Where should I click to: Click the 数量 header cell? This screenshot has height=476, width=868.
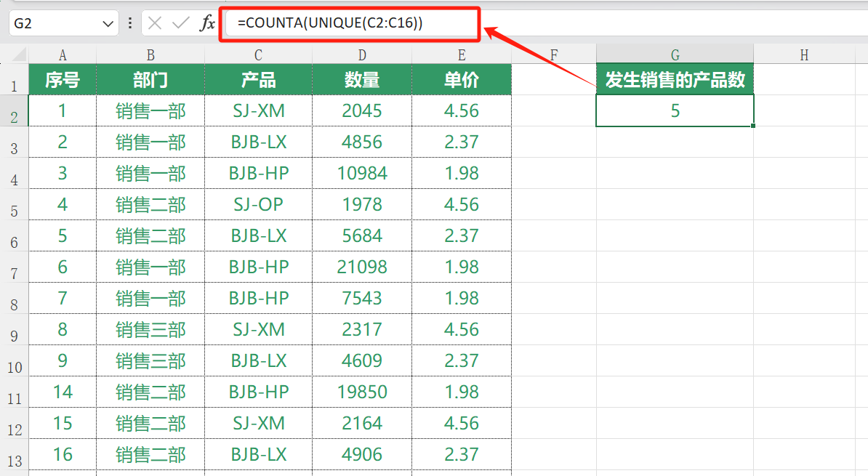pos(362,79)
